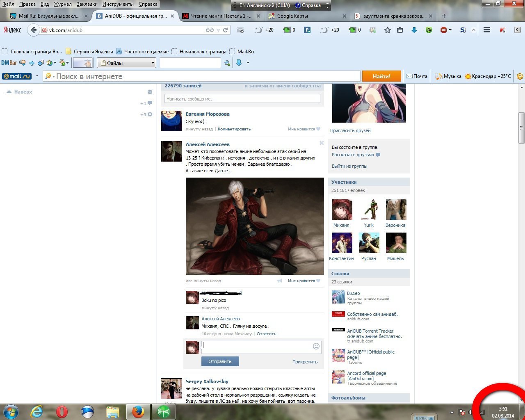Click the Выйти из группы link
The width and height of the screenshot is (525, 420).
pos(349,166)
